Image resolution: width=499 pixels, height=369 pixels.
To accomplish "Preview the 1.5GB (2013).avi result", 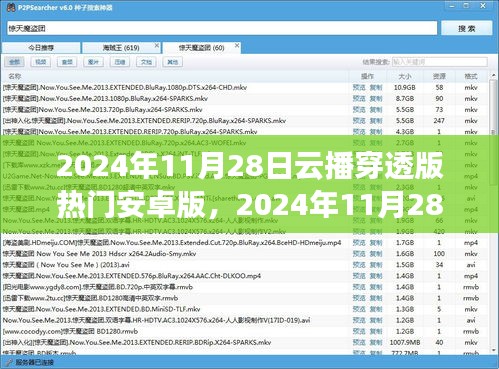I will [x=359, y=265].
